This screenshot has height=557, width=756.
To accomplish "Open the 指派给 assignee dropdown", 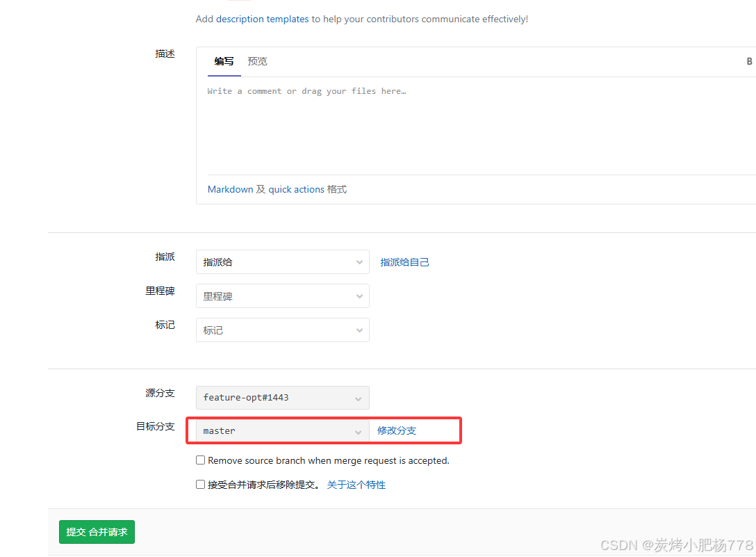I will tap(283, 262).
